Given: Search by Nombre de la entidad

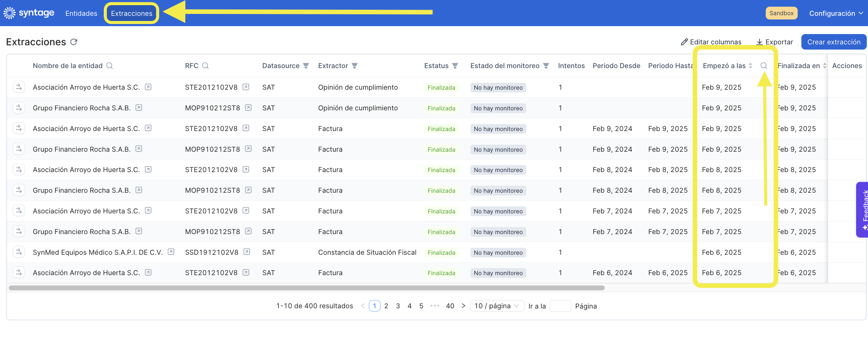Looking at the screenshot, I should (x=110, y=66).
